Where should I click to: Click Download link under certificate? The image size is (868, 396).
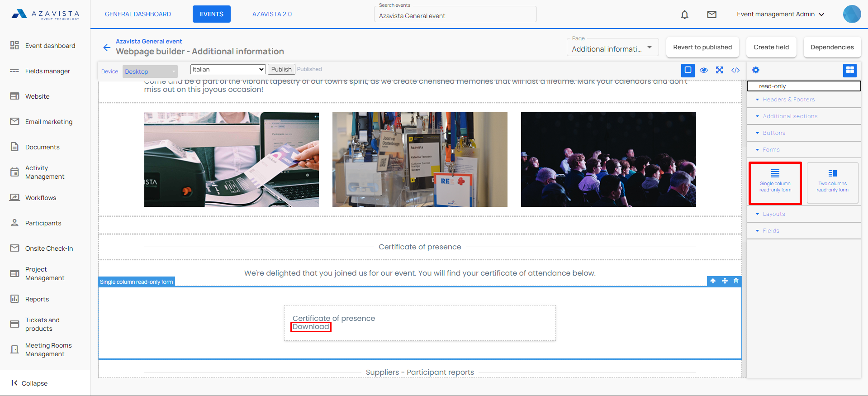311,327
